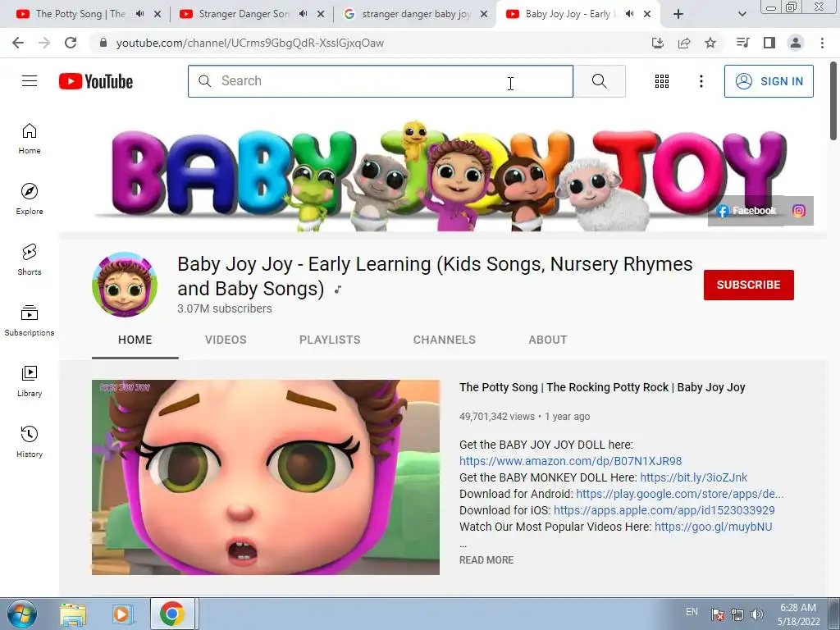Image resolution: width=840 pixels, height=630 pixels.
Task: Open History in the sidebar
Action: 30,441
